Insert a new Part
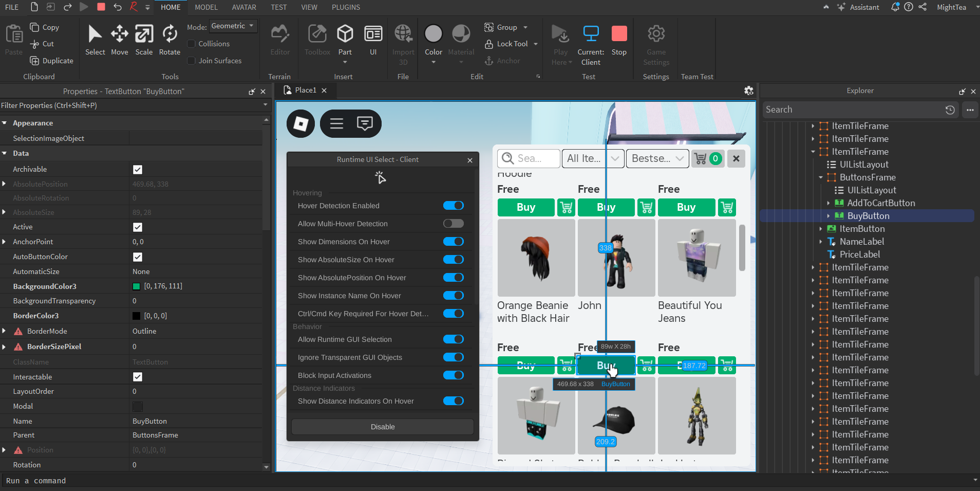Screen dimensions: 980x491 tap(345, 40)
